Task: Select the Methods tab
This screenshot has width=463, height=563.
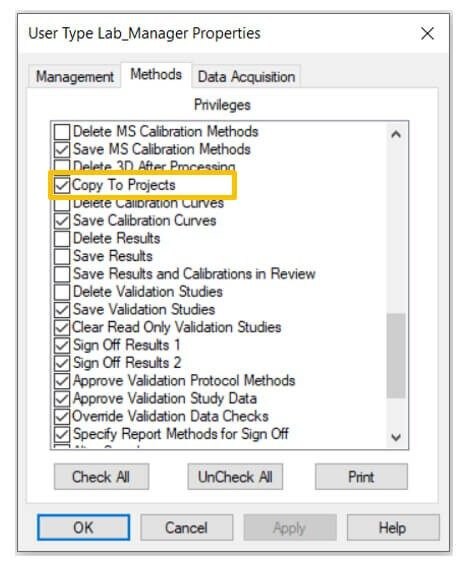Action: [x=156, y=75]
